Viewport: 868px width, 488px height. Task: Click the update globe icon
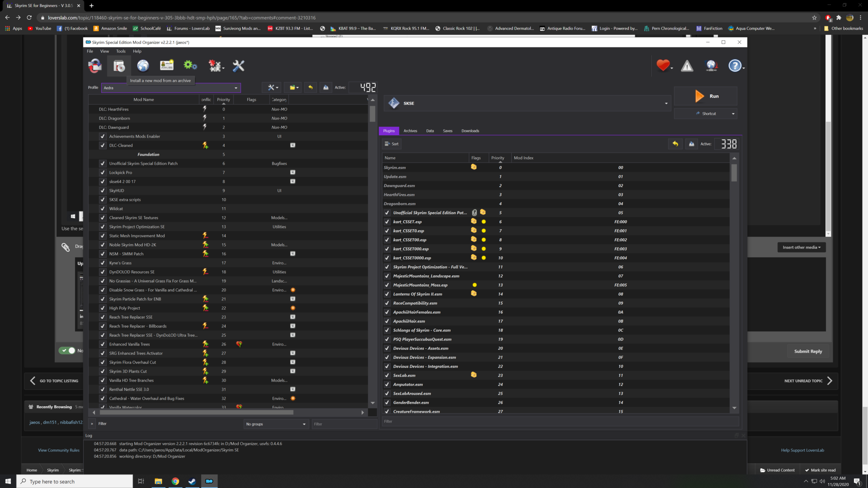pos(712,66)
